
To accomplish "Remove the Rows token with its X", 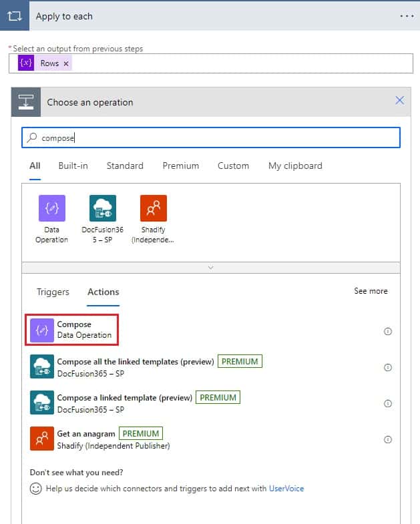I will coord(66,63).
